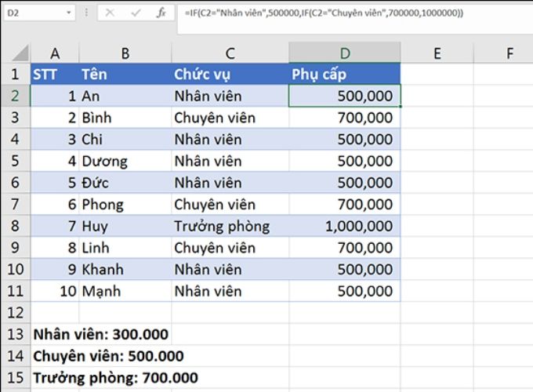Click the cell with name Dương

124,162
